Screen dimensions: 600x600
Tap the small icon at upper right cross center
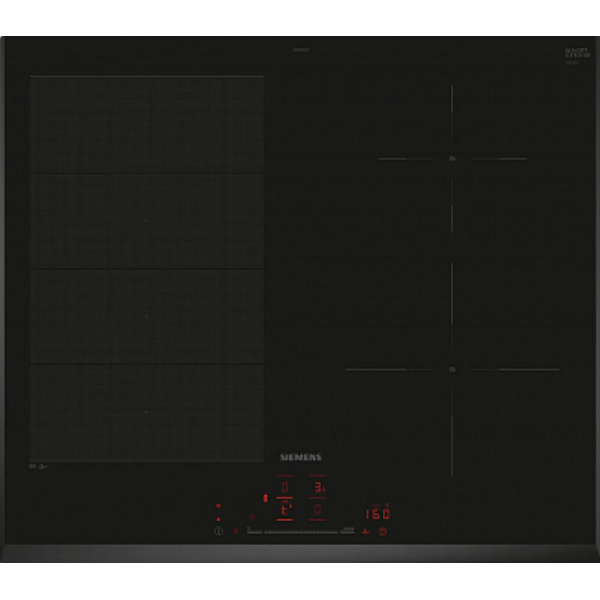click(x=451, y=158)
